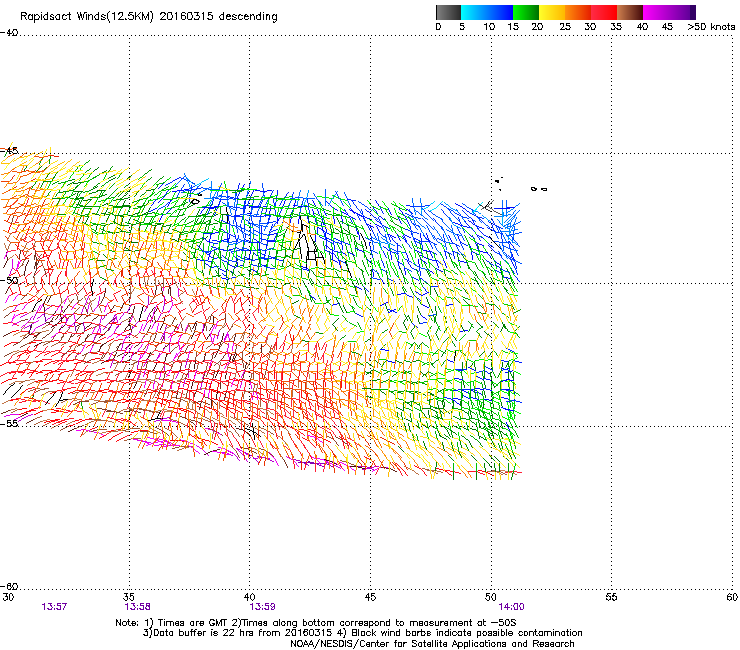
Task: Select the "35" longitude label on bottom axis
Action: click(129, 597)
